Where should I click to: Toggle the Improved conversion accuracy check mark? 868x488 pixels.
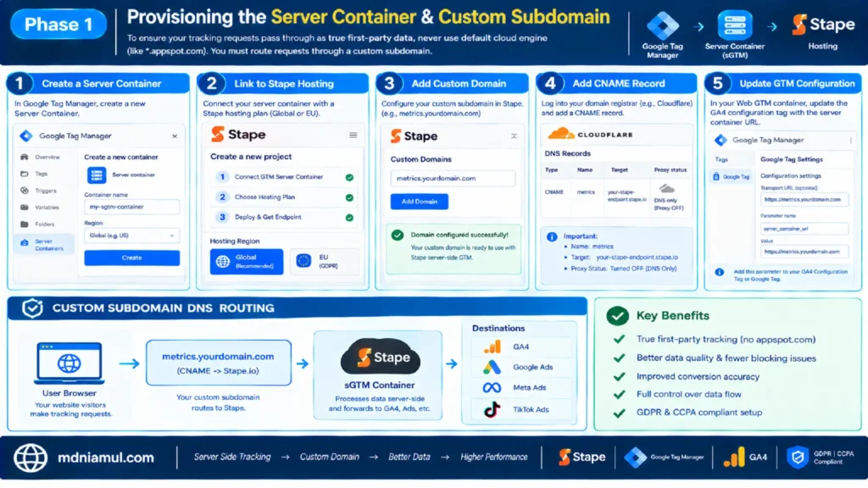click(619, 376)
